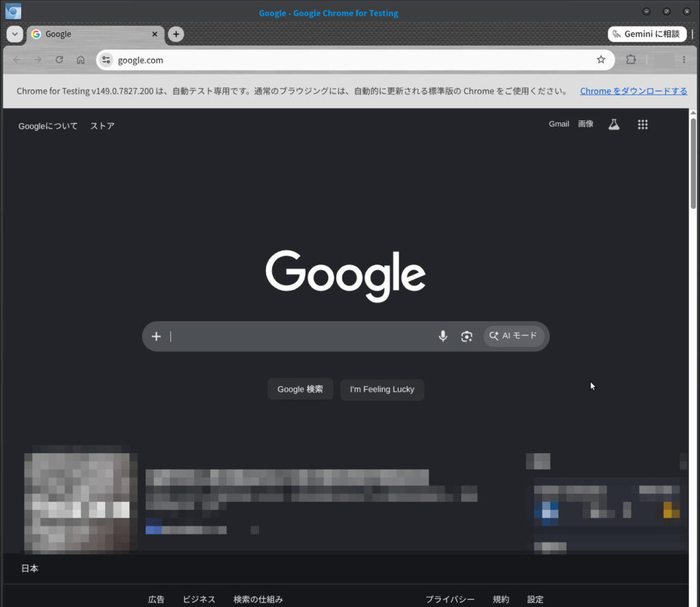Maximize the Chrome window
Viewport: 700px width, 607px height.
click(667, 12)
